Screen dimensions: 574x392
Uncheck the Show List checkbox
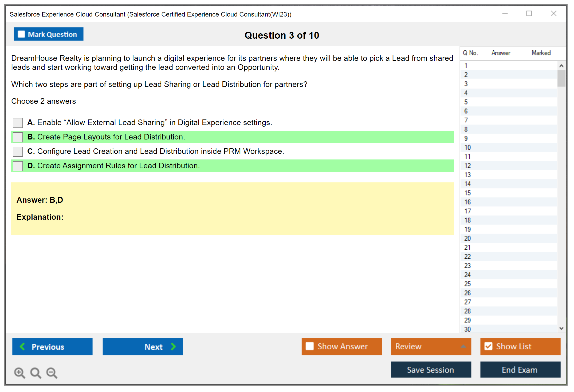tap(488, 346)
